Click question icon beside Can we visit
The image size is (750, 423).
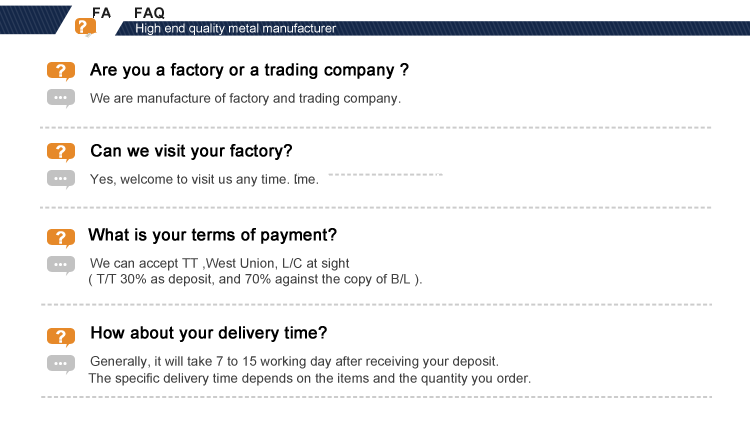click(x=61, y=152)
